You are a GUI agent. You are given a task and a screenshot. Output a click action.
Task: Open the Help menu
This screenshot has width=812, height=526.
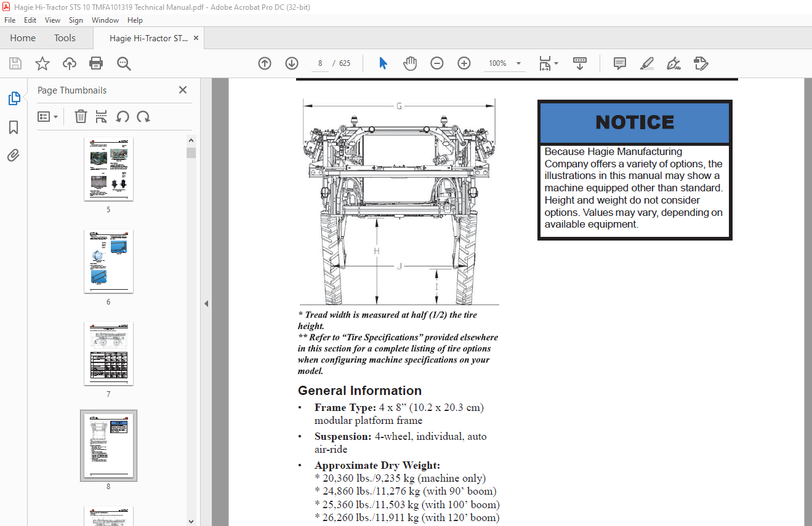tap(135, 20)
